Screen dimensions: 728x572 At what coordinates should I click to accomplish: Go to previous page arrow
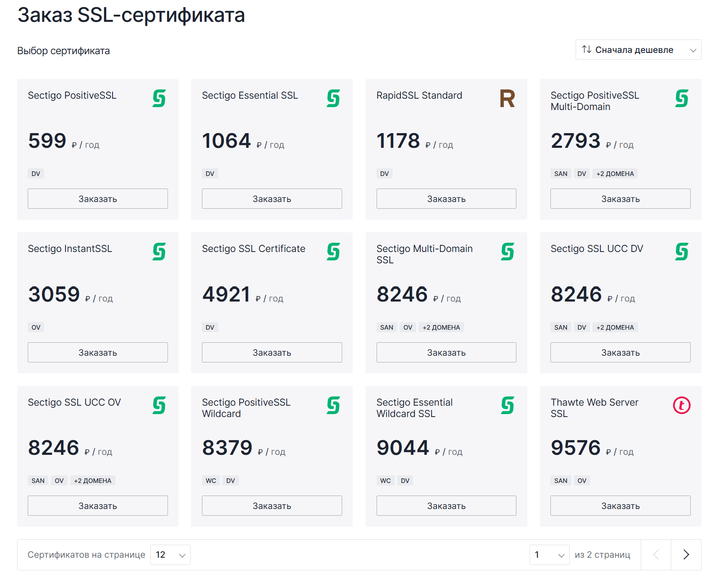[656, 555]
